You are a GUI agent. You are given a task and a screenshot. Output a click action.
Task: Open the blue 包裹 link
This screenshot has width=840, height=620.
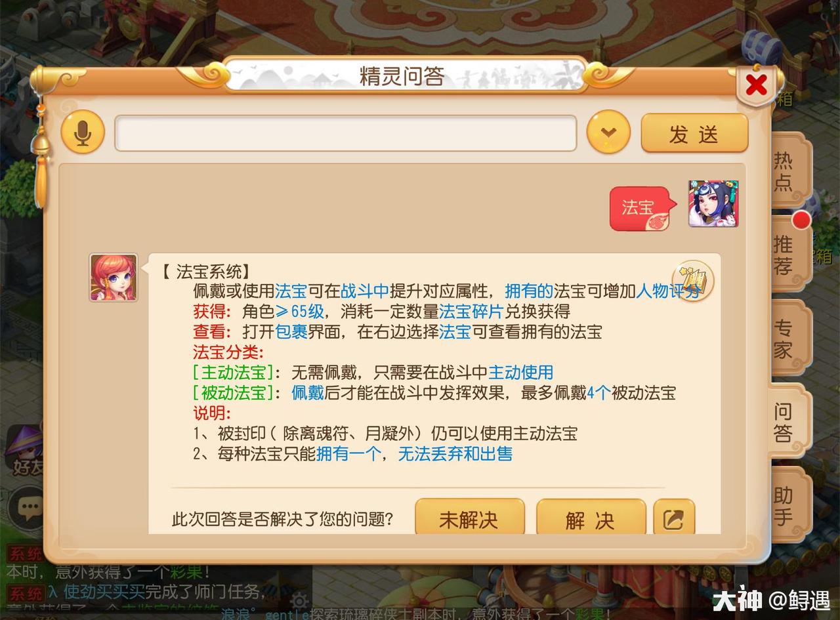pyautogui.click(x=291, y=332)
